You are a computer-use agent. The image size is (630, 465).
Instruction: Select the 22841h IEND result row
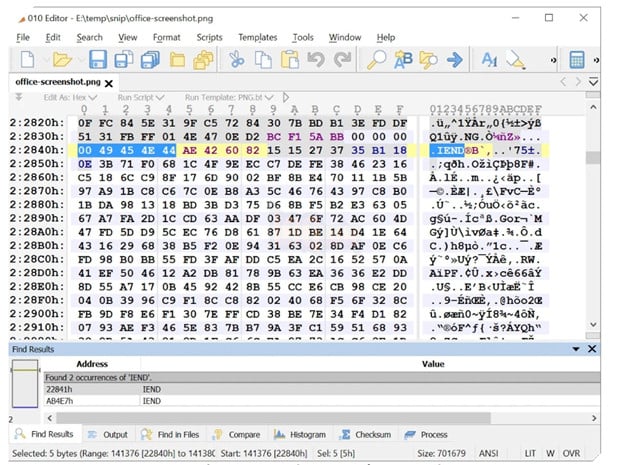321,389
